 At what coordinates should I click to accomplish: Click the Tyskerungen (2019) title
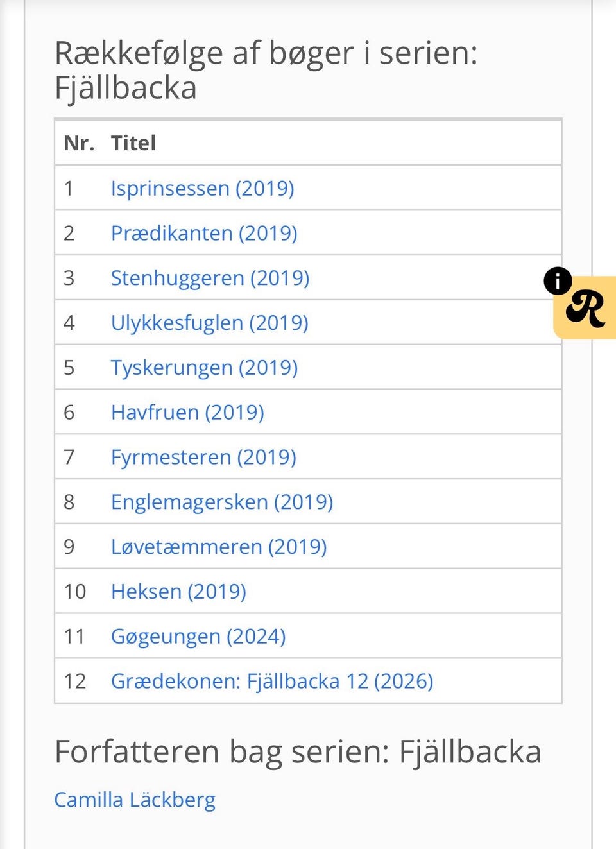[204, 368]
